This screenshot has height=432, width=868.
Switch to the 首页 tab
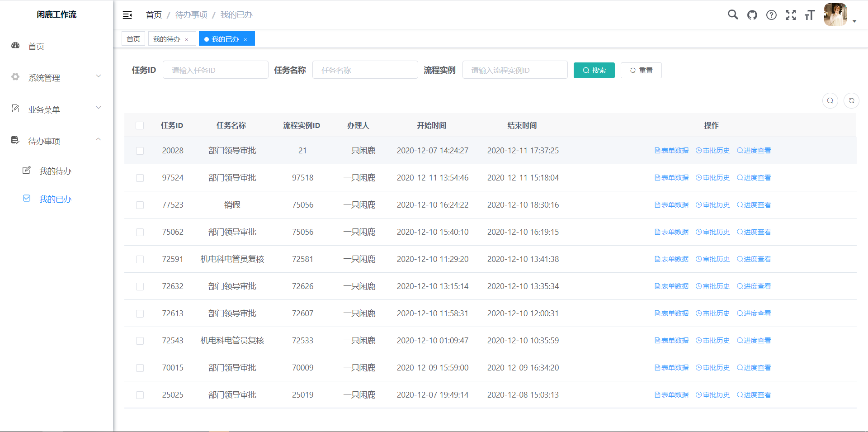[133, 39]
